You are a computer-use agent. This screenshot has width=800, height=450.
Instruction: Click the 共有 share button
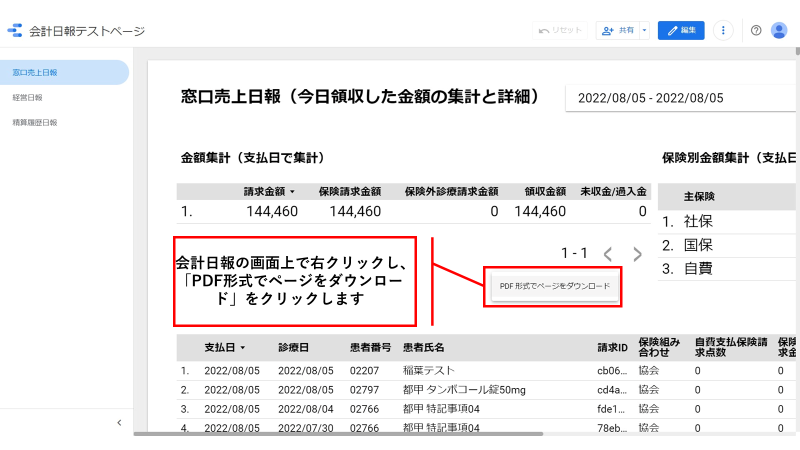click(x=618, y=31)
